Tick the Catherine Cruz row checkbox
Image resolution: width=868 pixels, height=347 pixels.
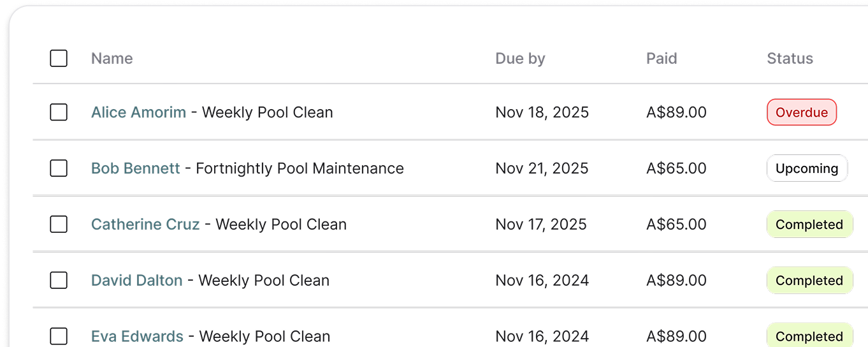coord(59,225)
